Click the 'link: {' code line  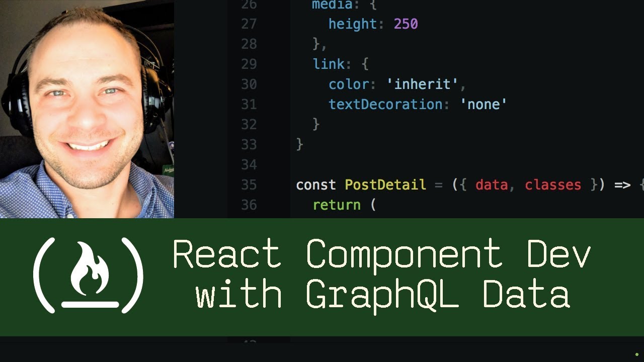tap(341, 64)
